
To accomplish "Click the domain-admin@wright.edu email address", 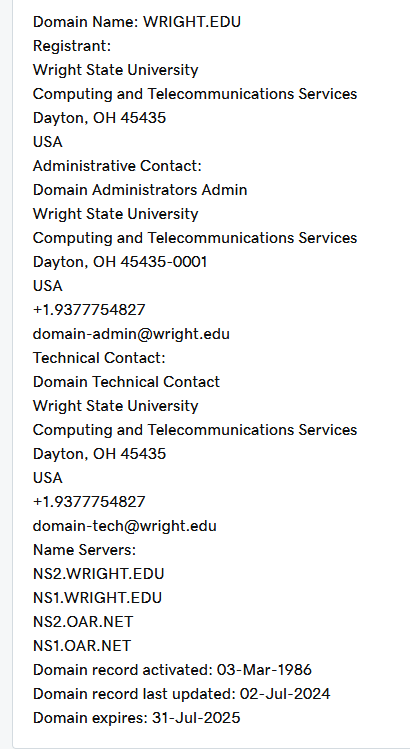I will tap(131, 334).
